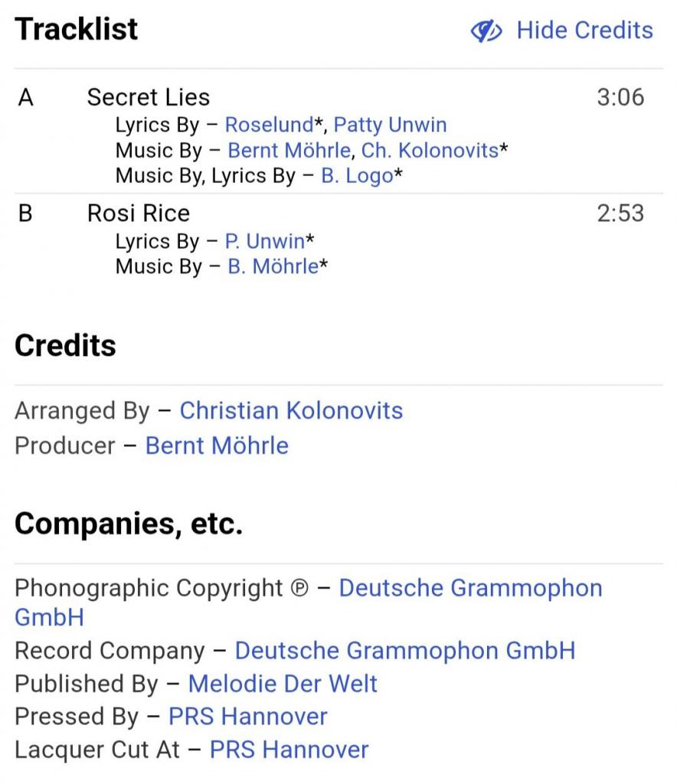Select the Rosi Rice track title

pos(138,213)
